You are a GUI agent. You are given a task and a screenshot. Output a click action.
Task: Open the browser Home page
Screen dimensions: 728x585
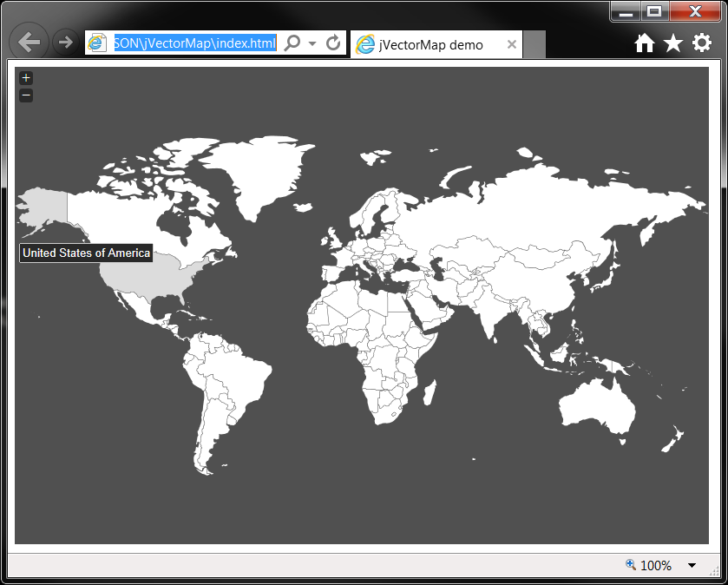645,42
